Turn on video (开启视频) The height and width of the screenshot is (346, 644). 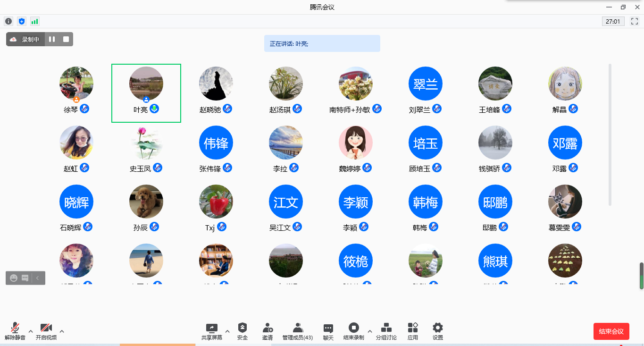click(x=46, y=331)
